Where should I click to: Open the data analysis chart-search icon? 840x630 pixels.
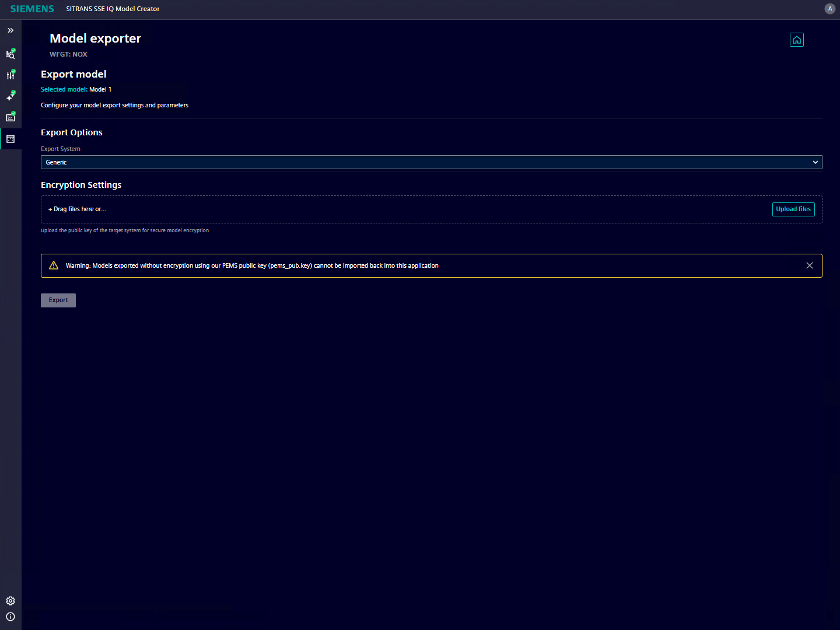point(10,54)
